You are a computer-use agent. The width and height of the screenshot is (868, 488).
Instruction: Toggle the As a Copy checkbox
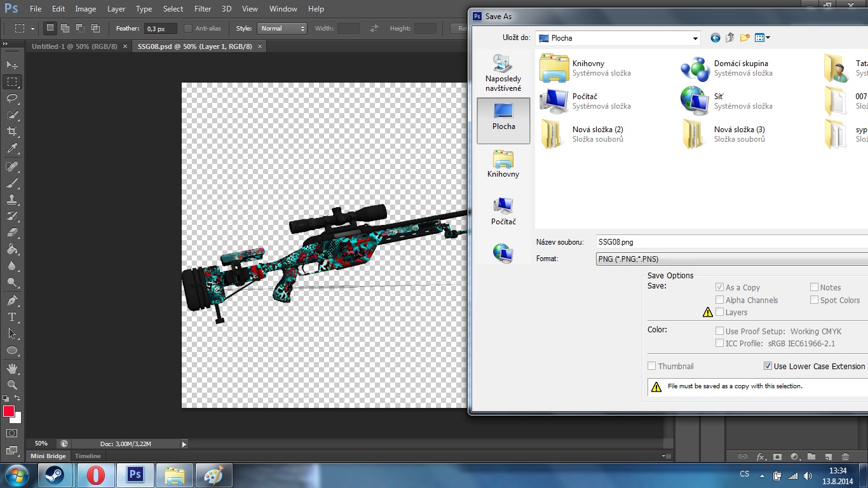[x=719, y=287]
